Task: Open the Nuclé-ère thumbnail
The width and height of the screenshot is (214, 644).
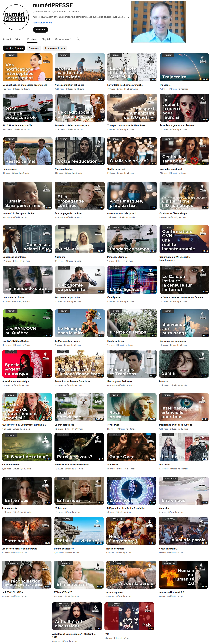Action: [80, 239]
